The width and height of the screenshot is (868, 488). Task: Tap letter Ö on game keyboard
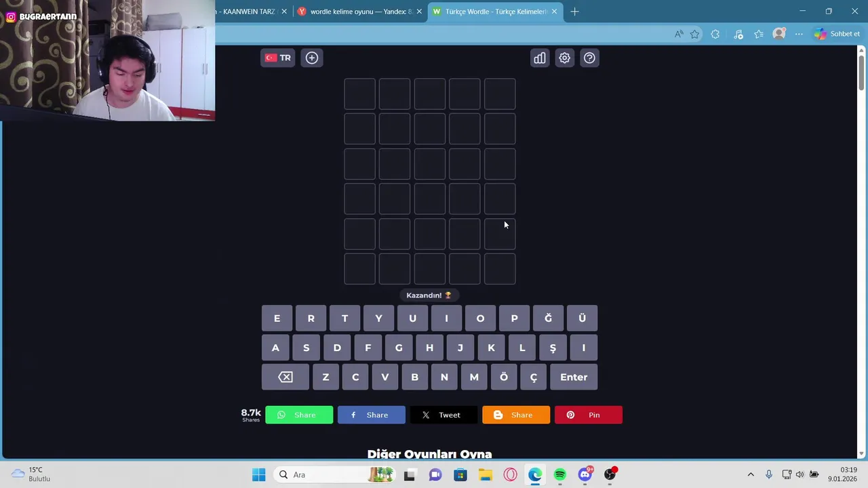[504, 378]
